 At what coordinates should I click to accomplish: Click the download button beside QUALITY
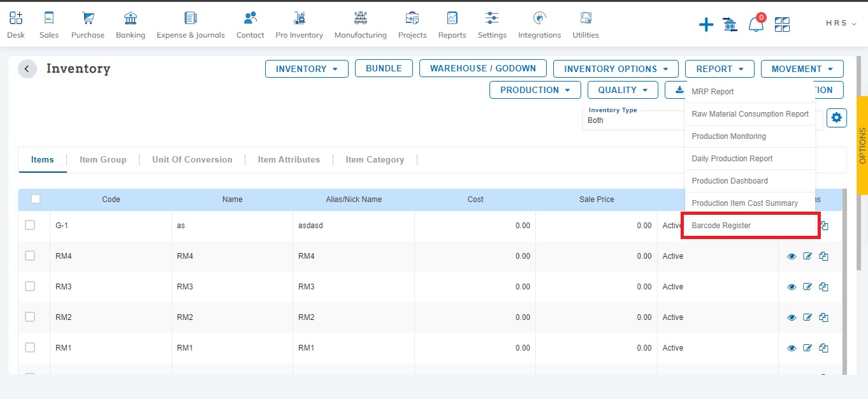(x=675, y=90)
